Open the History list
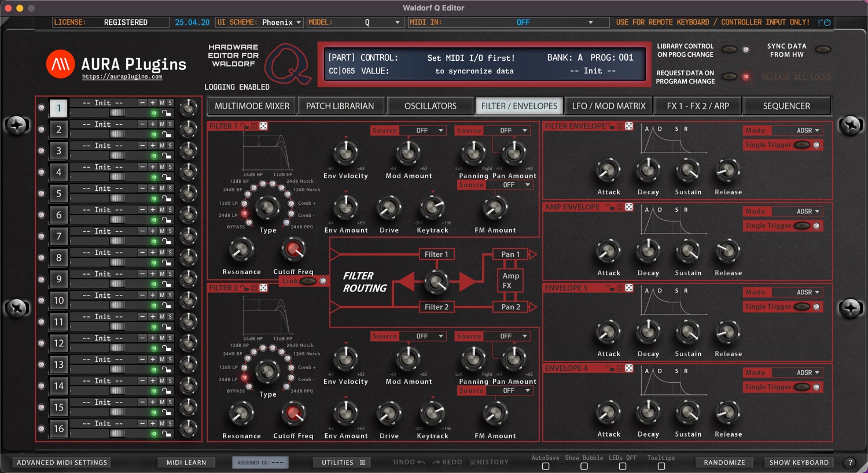 pyautogui.click(x=489, y=462)
